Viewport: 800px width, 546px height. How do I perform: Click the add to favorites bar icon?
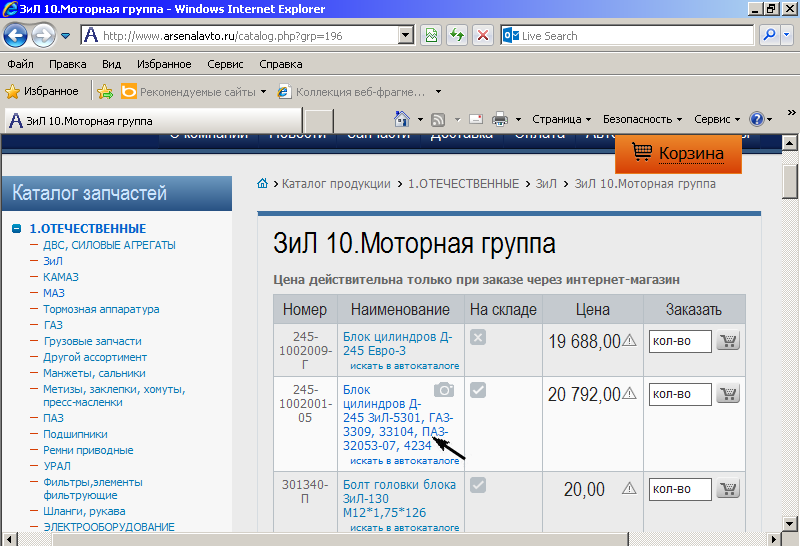[x=105, y=92]
